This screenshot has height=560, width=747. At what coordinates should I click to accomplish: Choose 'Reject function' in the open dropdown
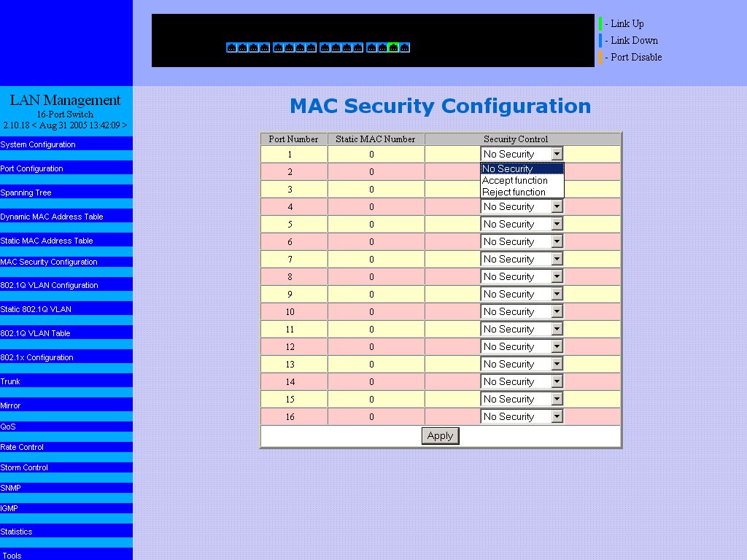[514, 192]
